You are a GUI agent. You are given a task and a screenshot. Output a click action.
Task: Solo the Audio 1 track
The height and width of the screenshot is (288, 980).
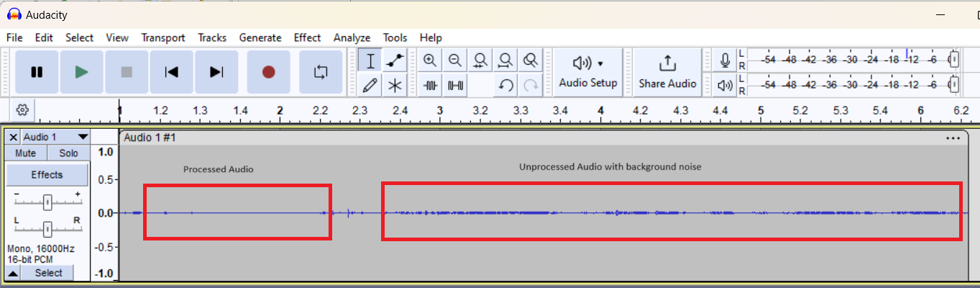click(x=68, y=153)
